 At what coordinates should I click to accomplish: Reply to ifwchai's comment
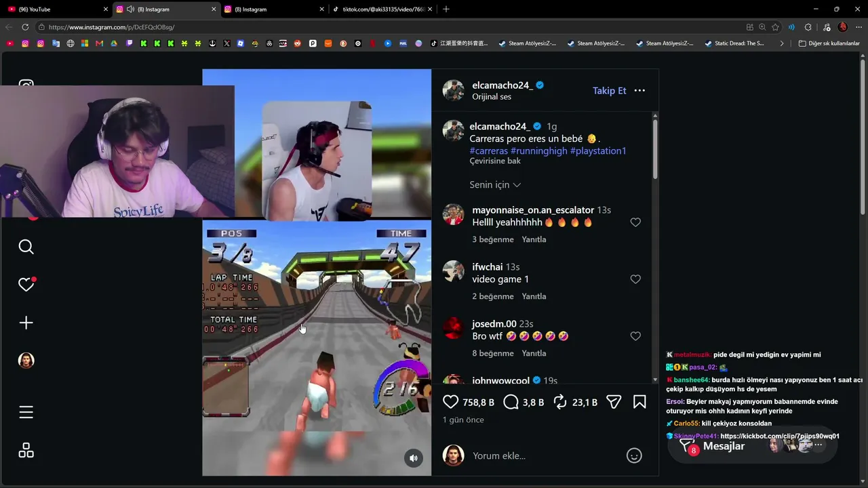[x=534, y=296]
